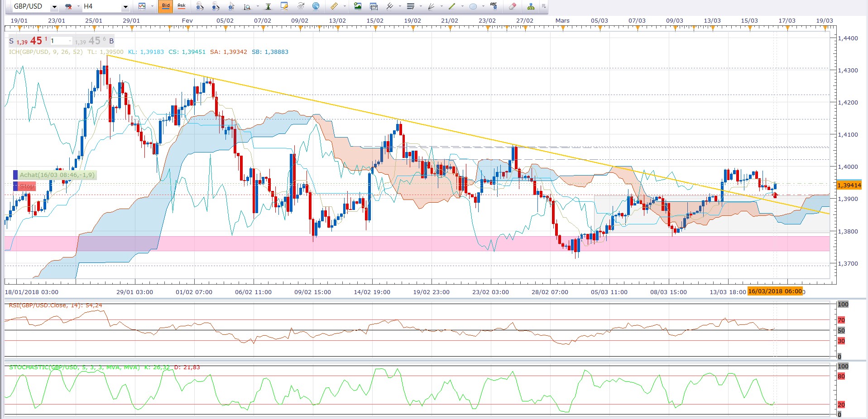The image size is (868, 419).
Task: Switch chart to Bid prices
Action: click(x=166, y=6)
